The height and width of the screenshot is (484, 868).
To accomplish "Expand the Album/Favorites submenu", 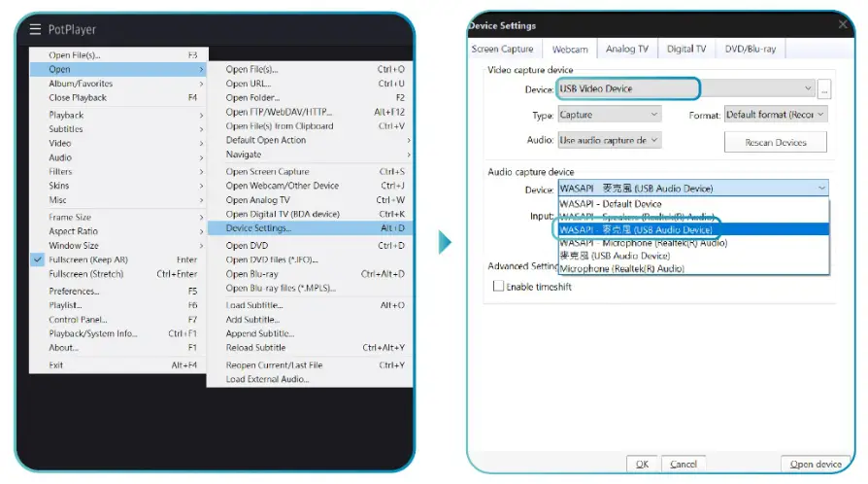I will pos(118,84).
